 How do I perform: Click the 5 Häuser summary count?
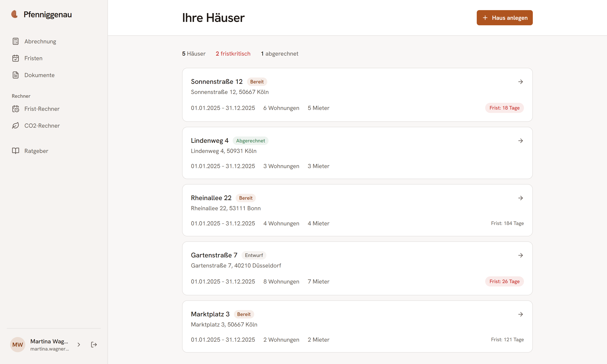pos(194,54)
